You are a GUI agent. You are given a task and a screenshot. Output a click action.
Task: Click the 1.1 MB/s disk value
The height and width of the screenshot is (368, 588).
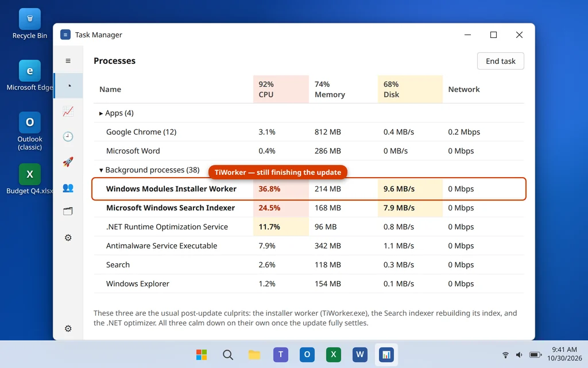(x=399, y=246)
